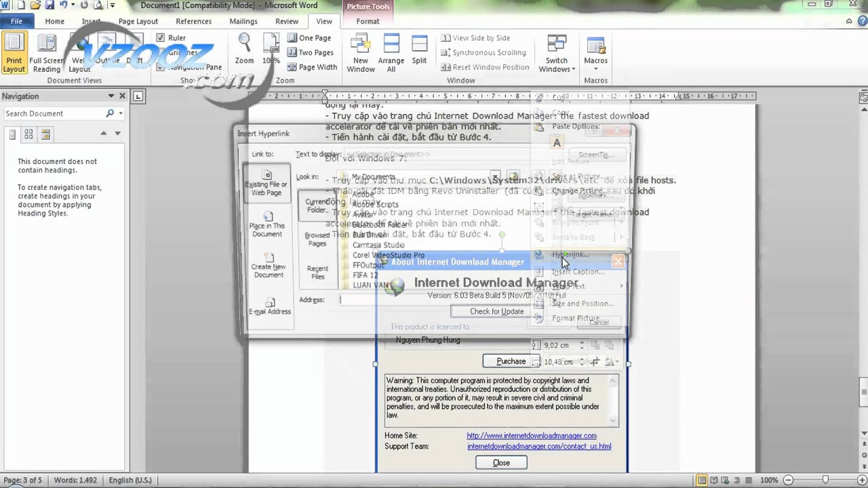
Task: Click the navigation pane headings tab icon
Action: [x=12, y=135]
